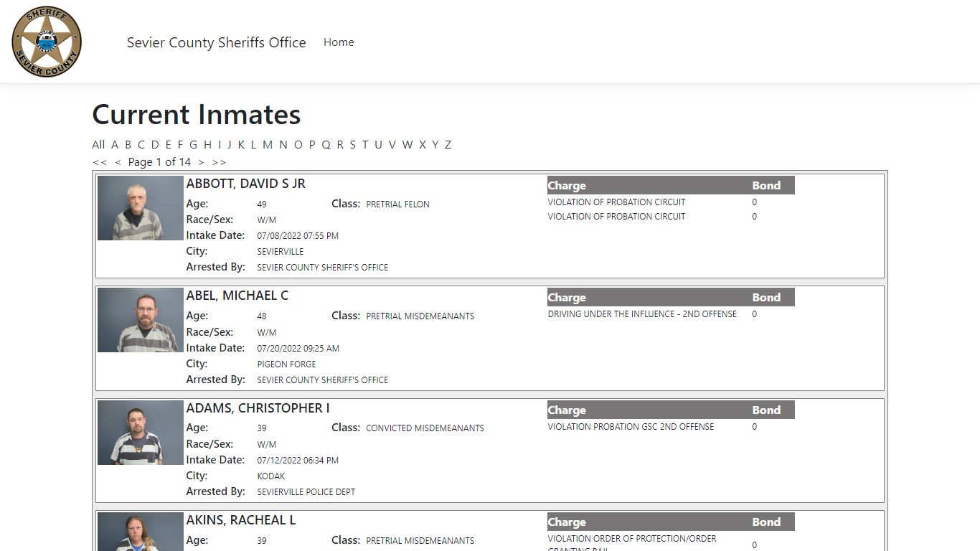The height and width of the screenshot is (551, 980).
Task: Show All inmates filter
Action: 98,144
